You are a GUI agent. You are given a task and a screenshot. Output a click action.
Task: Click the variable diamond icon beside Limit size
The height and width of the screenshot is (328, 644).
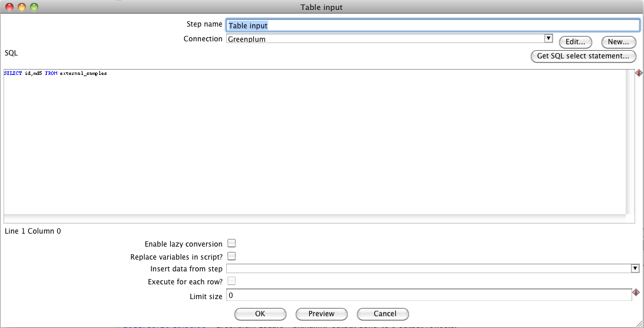(636, 293)
